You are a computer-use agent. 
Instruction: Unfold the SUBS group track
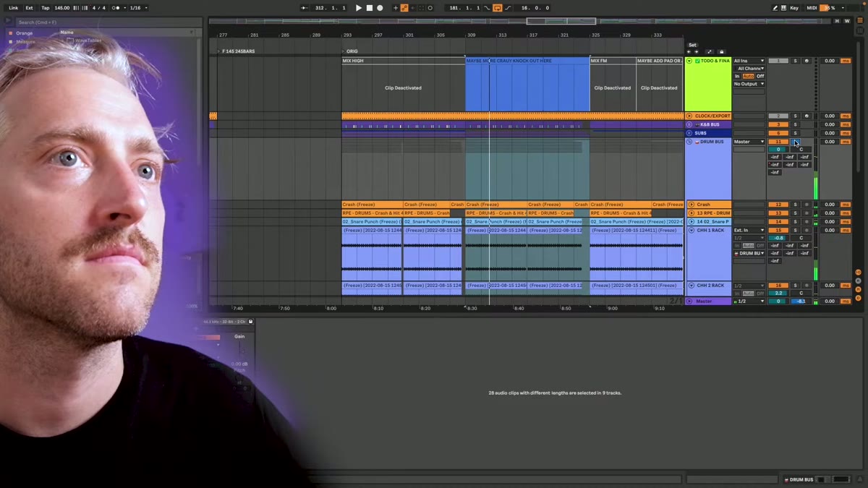pos(689,133)
